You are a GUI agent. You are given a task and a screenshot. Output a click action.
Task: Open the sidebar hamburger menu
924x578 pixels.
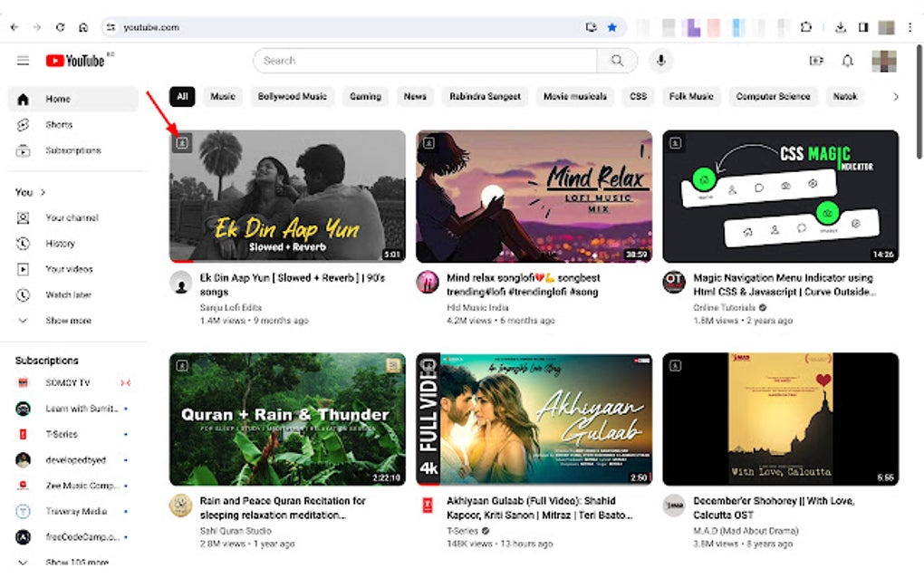(x=23, y=61)
